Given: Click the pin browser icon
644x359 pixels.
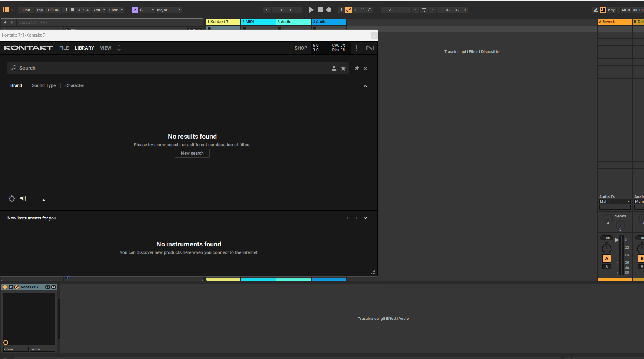Looking at the screenshot, I should click(356, 68).
